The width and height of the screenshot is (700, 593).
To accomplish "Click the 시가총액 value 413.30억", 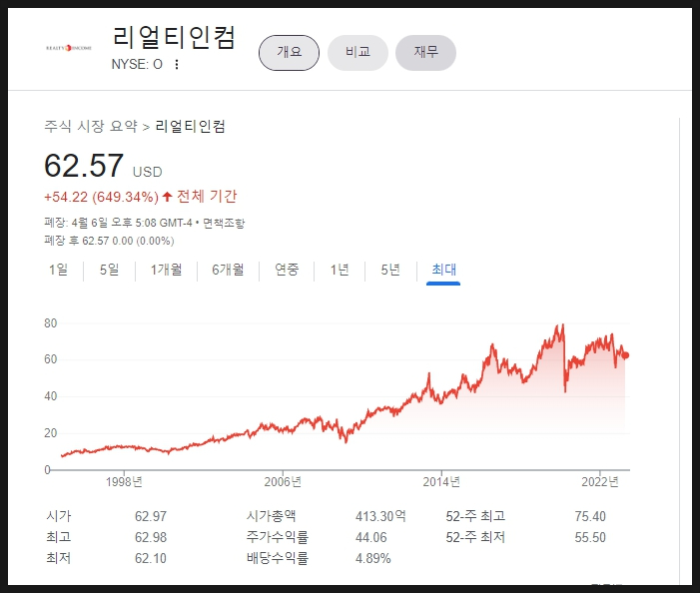I will [x=380, y=516].
